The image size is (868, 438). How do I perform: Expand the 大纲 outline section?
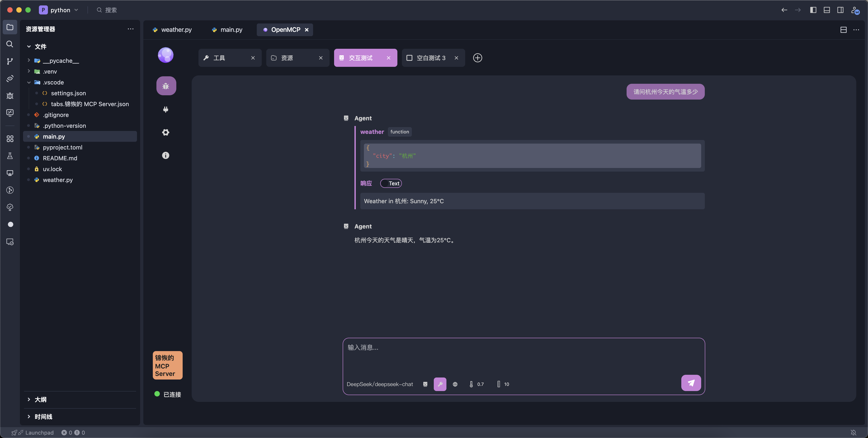pyautogui.click(x=40, y=400)
